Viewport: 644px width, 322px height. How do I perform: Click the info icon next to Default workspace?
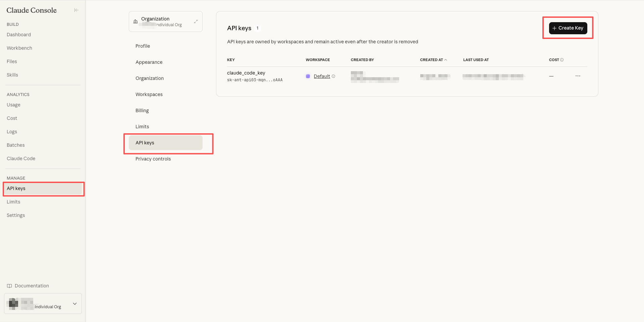pos(333,76)
